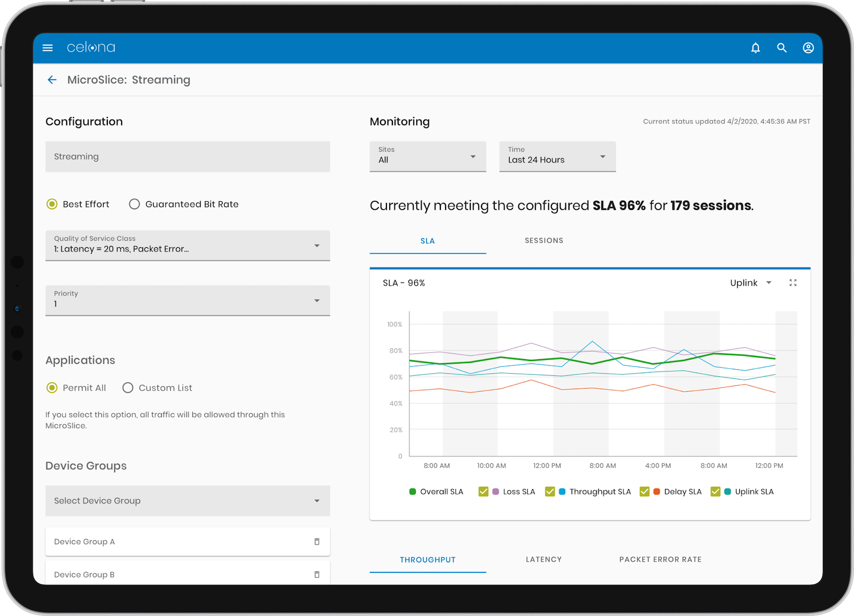Click the Streaming name input field

pos(188,156)
